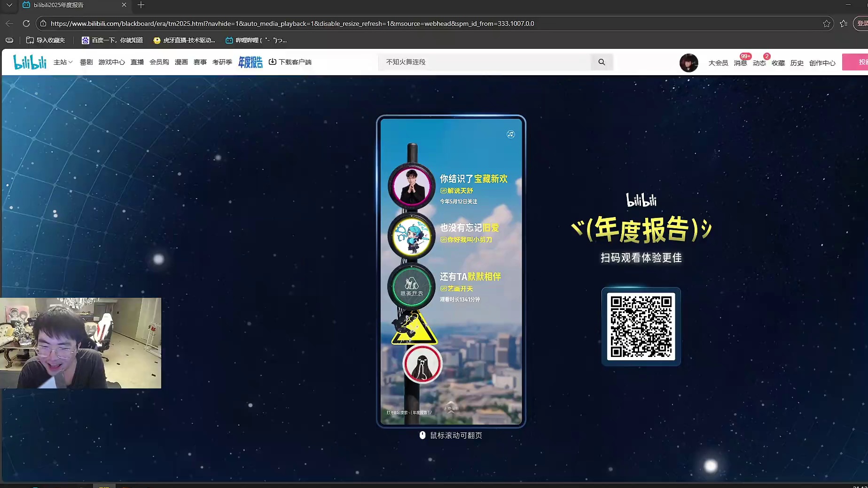Screen dimensions: 868x488
Task: Refresh the page with reload icon
Action: [26, 23]
